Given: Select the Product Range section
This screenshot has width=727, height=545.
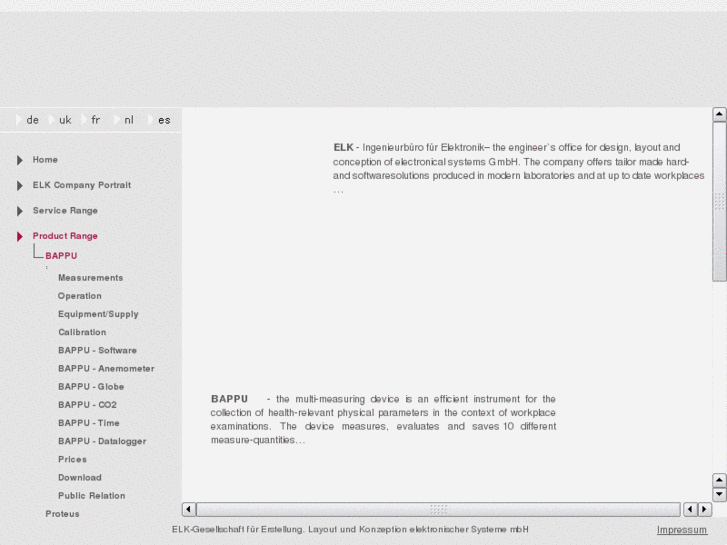Looking at the screenshot, I should coord(65,236).
